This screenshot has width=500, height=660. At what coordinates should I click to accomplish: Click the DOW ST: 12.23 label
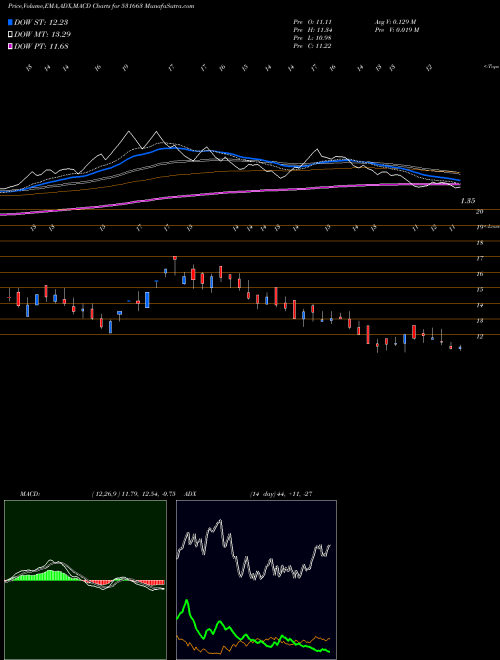click(x=41, y=22)
